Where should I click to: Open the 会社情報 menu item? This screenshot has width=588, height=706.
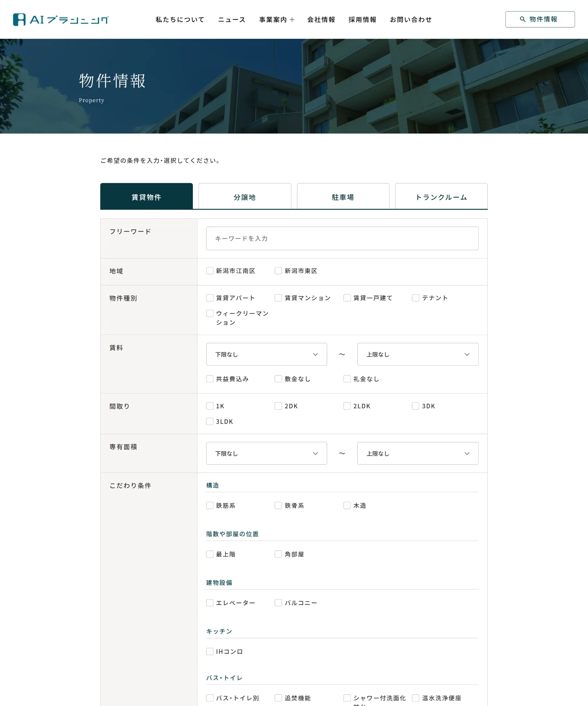pyautogui.click(x=321, y=19)
